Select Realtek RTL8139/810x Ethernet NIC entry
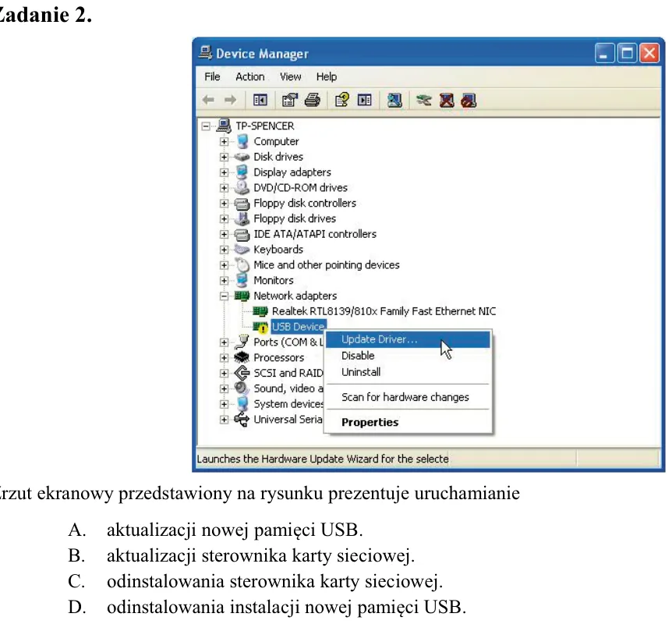 pos(384,311)
